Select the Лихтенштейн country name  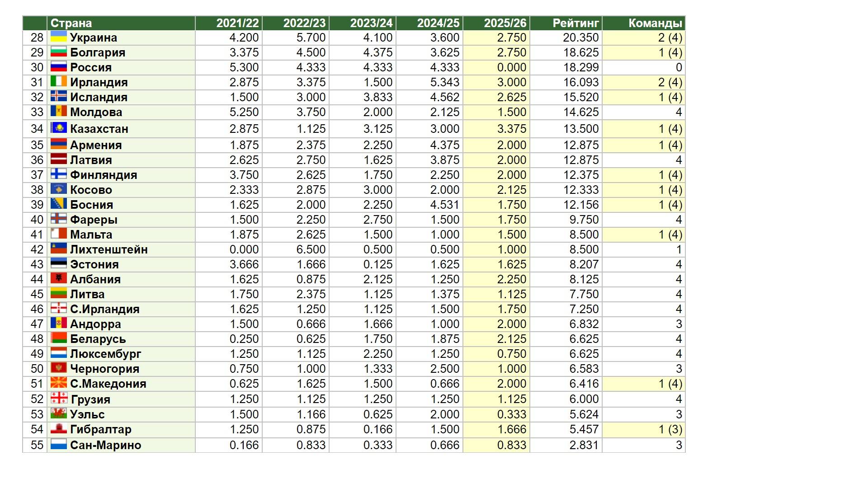pyautogui.click(x=108, y=249)
